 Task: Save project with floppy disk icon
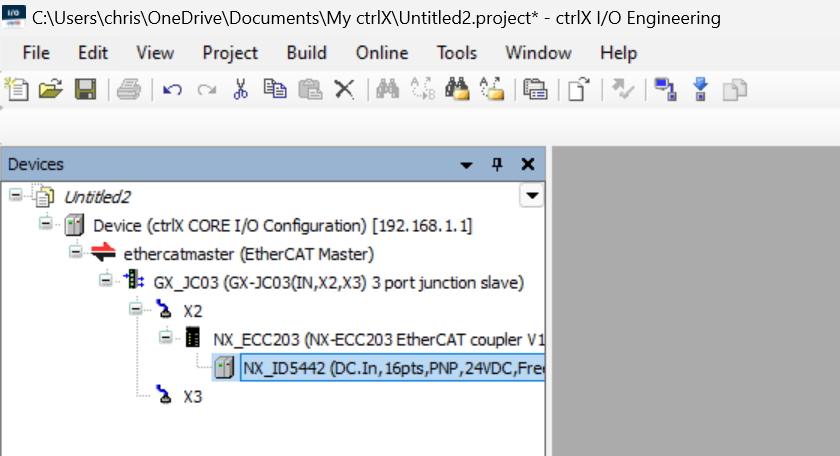point(85,89)
